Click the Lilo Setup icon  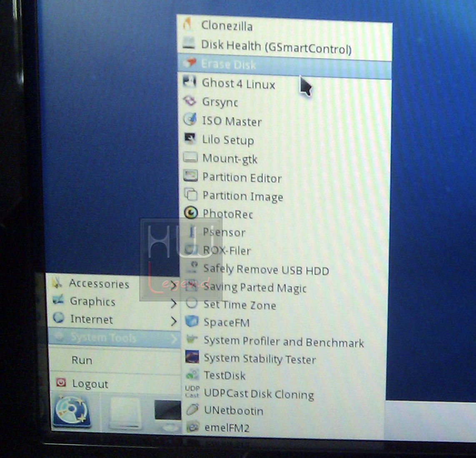190,138
